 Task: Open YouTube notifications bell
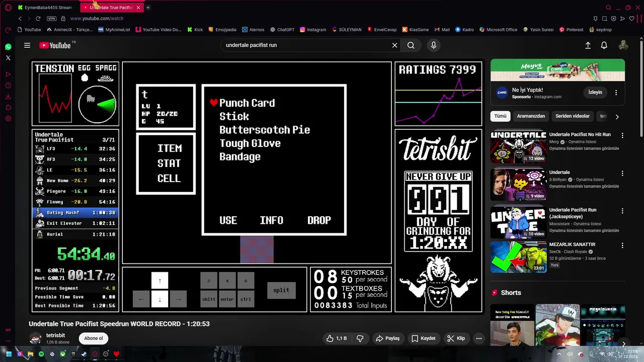(x=604, y=45)
